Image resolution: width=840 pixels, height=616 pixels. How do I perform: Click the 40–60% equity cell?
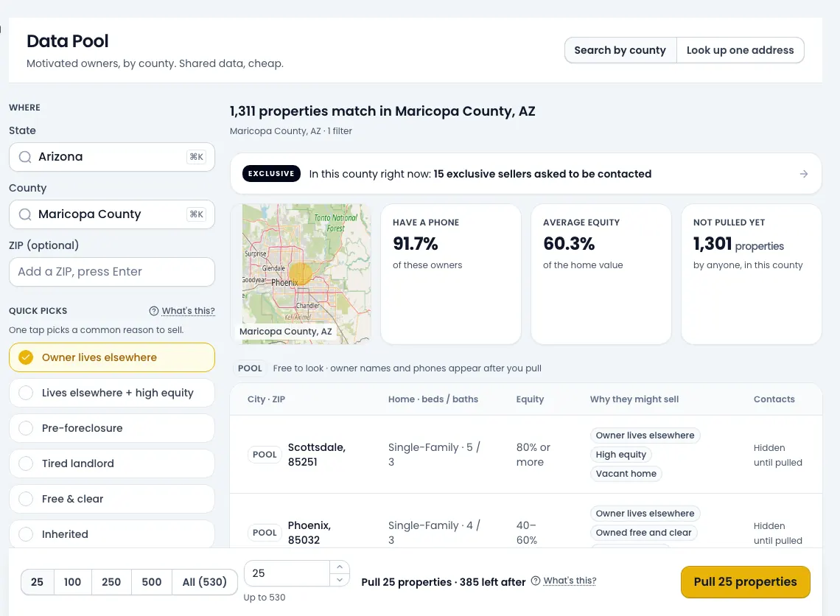coord(527,533)
